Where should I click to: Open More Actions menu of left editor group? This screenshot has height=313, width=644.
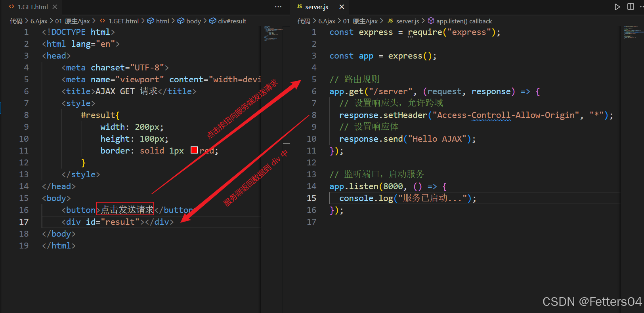(x=278, y=7)
